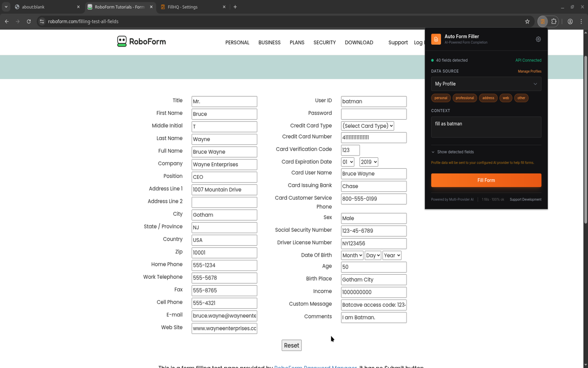Open the birth Month dropdown
This screenshot has height=368, width=588.
pyautogui.click(x=352, y=255)
